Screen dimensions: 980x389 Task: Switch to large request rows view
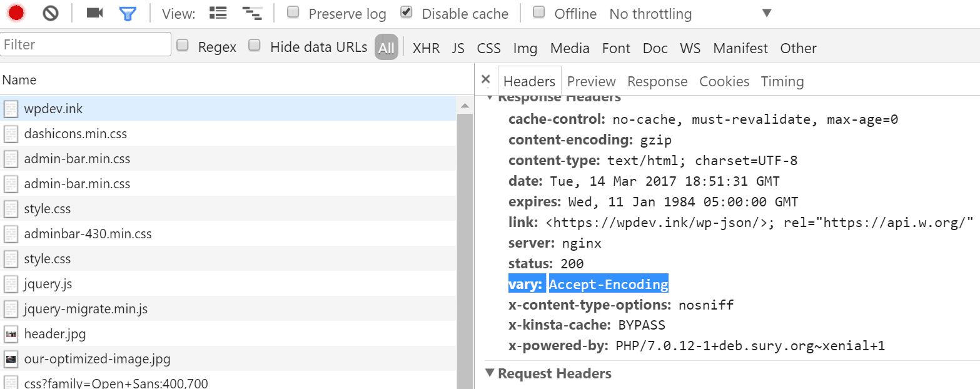[x=217, y=12]
